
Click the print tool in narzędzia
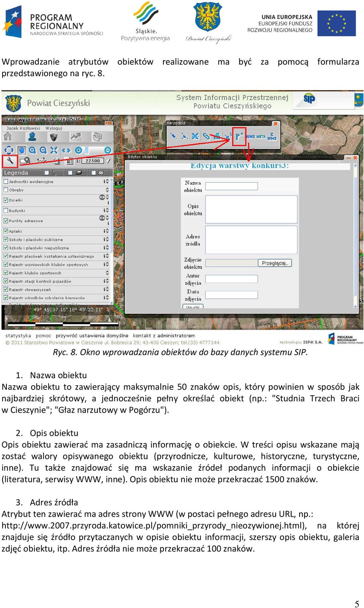click(217, 136)
